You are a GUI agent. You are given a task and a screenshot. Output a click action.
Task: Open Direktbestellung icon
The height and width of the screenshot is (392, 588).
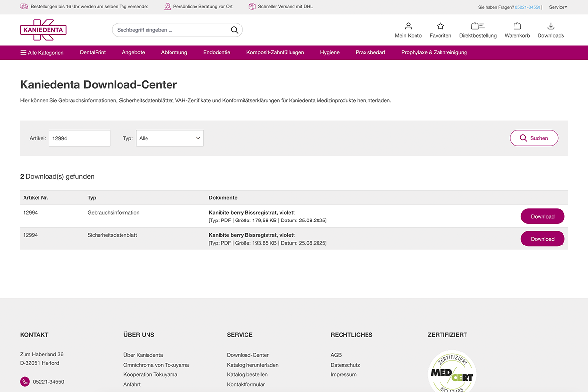coord(478,26)
